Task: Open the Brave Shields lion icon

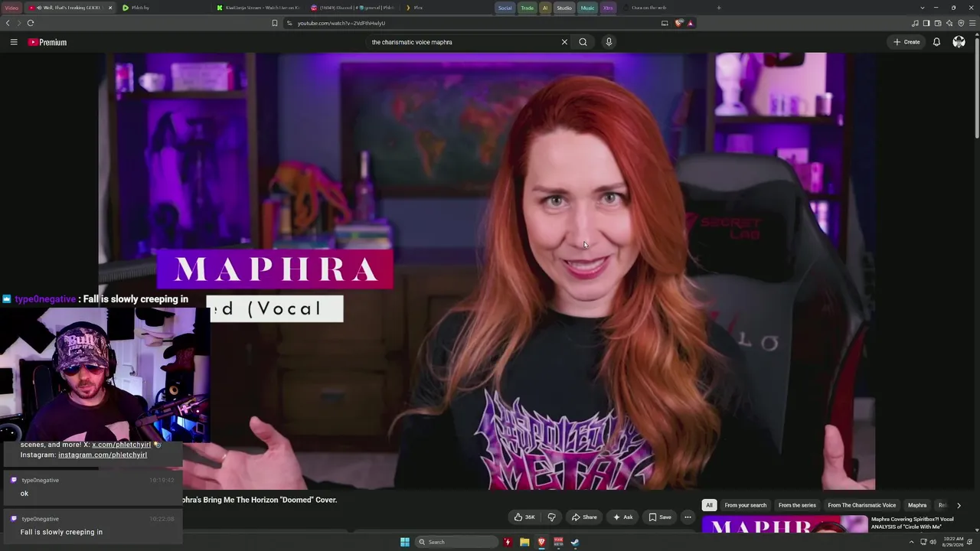Action: point(678,23)
